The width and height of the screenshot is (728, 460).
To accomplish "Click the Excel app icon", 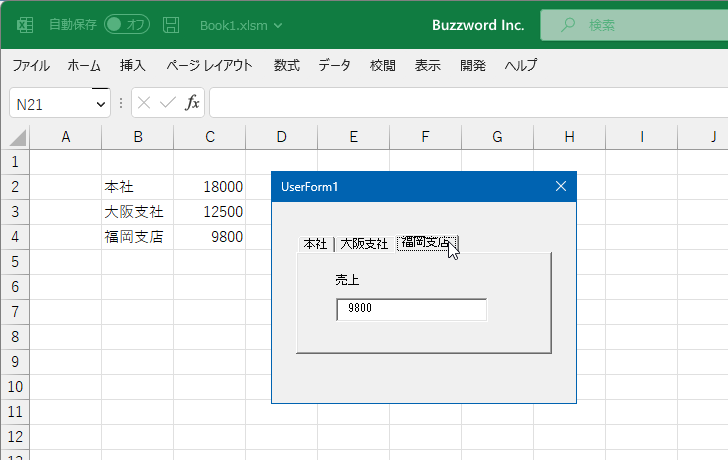I will (25, 25).
